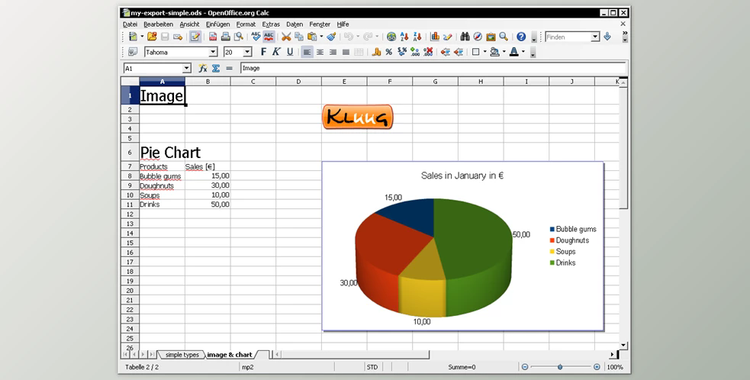Click the Print icon

tap(225, 36)
